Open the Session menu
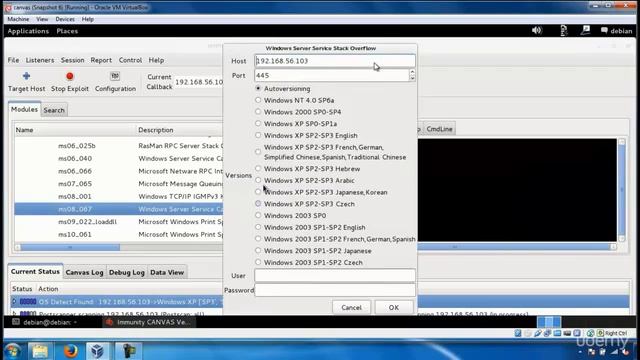Screen dimensions: 640x360 tap(72, 60)
